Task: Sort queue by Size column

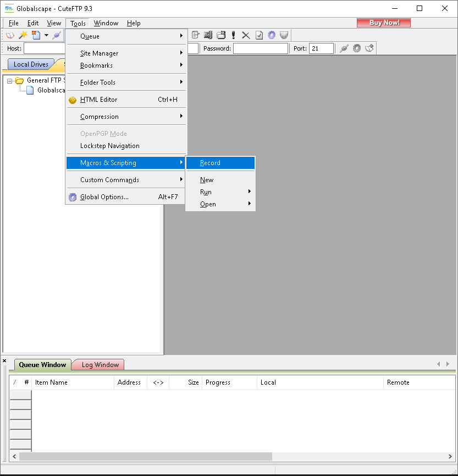Action: pyautogui.click(x=185, y=382)
